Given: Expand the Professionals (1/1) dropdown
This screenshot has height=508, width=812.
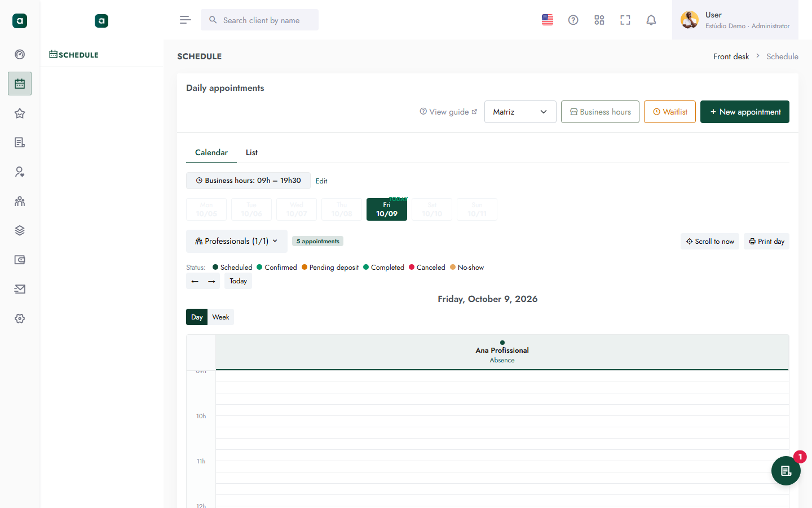Looking at the screenshot, I should [237, 241].
